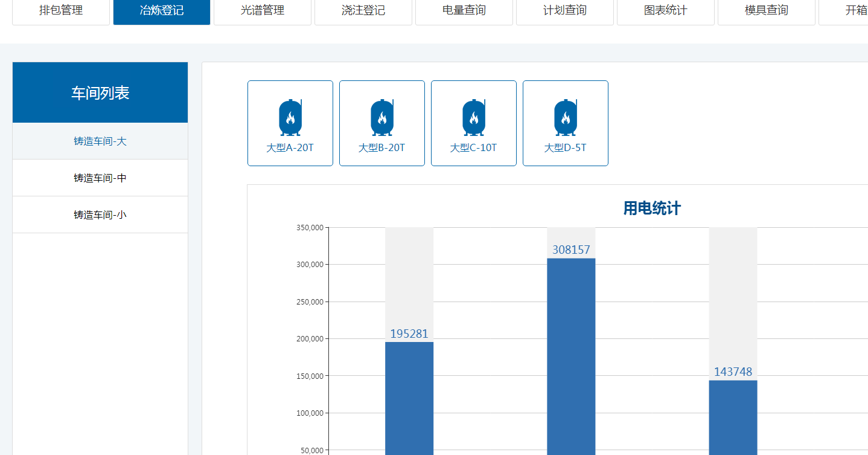Select the 大型C-10T furnace icon

(x=473, y=117)
